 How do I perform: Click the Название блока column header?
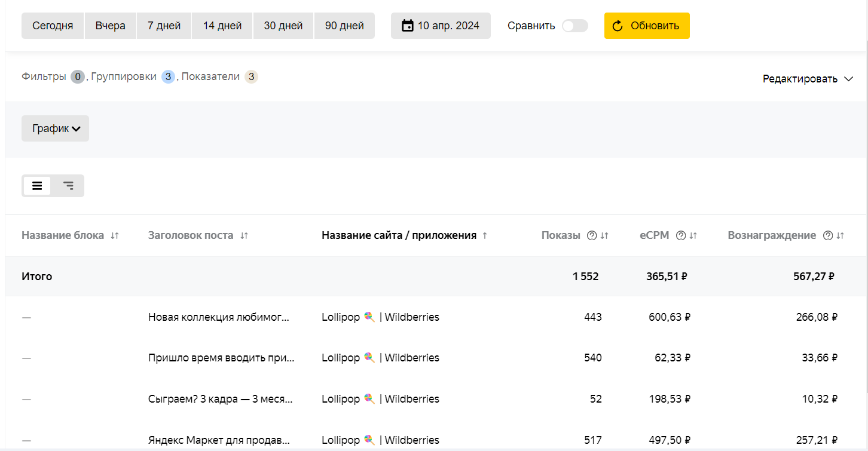63,235
